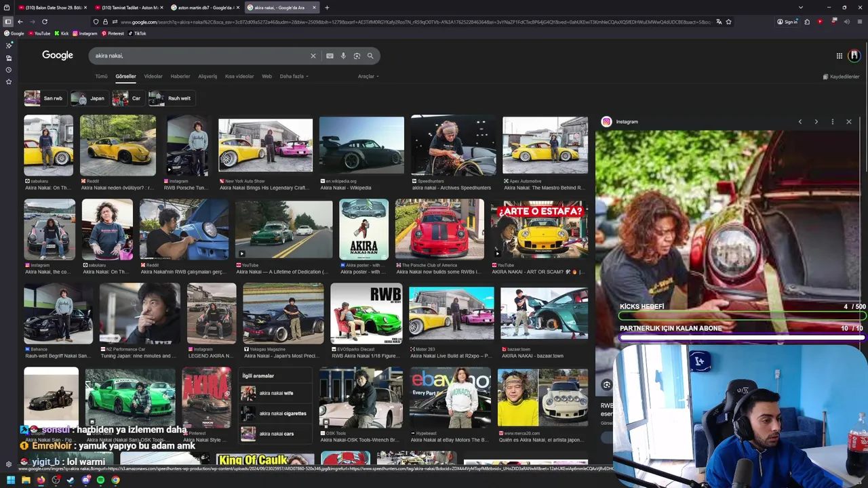Open the Kick bookmark
The image size is (868, 488).
point(62,33)
